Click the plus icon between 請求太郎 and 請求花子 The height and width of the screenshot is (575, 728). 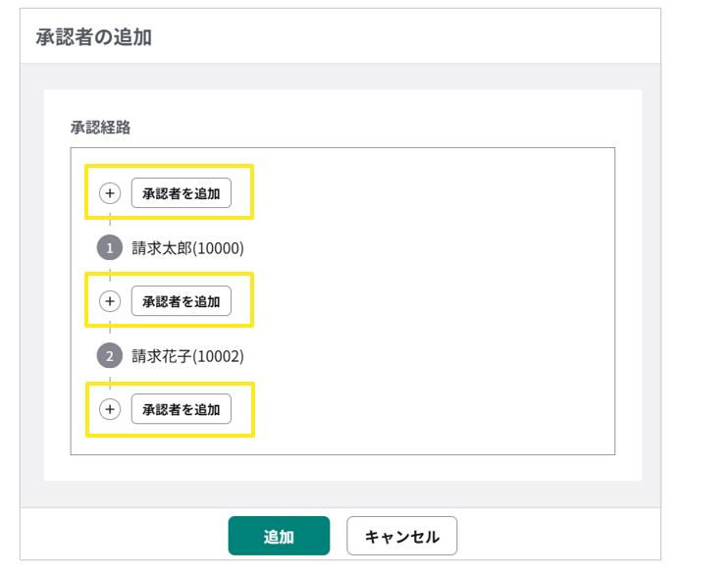click(110, 301)
